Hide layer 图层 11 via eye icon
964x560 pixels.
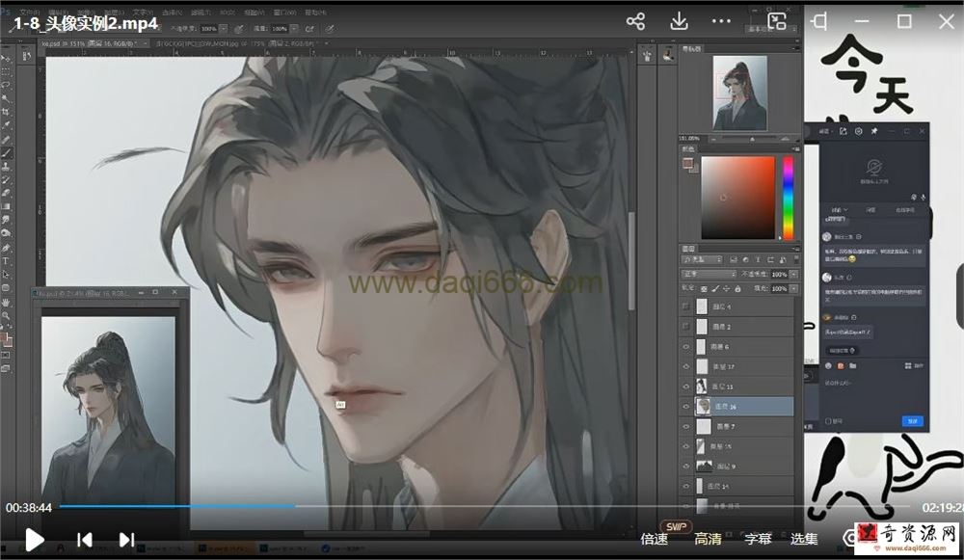coord(686,387)
